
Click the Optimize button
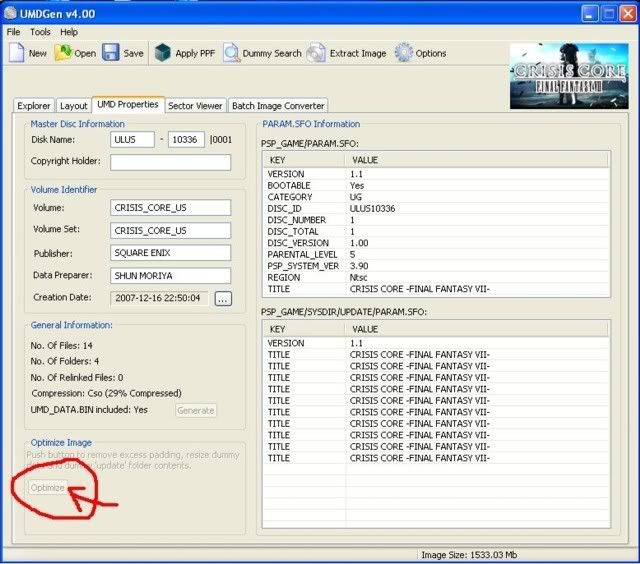click(x=47, y=488)
